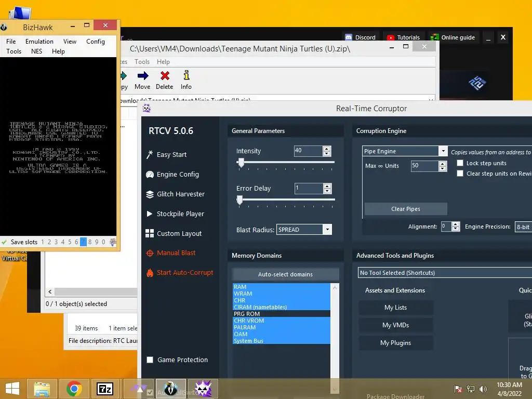
Task: Open BizHawk Config menu
Action: [x=96, y=42]
